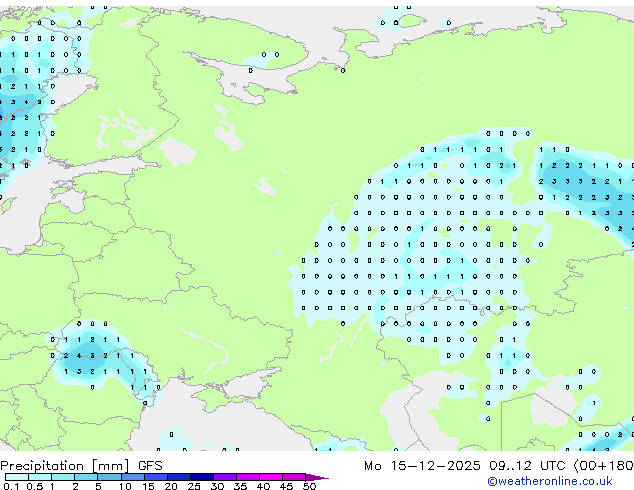Viewport: 634px width, 490px height.
Task: Click the legend swatch between 15 and 20
Action: pos(156,477)
